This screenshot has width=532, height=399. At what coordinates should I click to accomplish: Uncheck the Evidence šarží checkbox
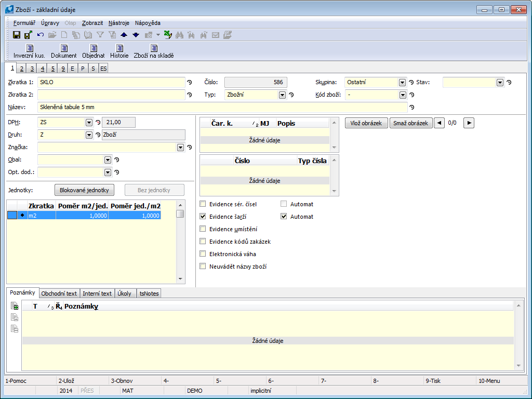[203, 217]
